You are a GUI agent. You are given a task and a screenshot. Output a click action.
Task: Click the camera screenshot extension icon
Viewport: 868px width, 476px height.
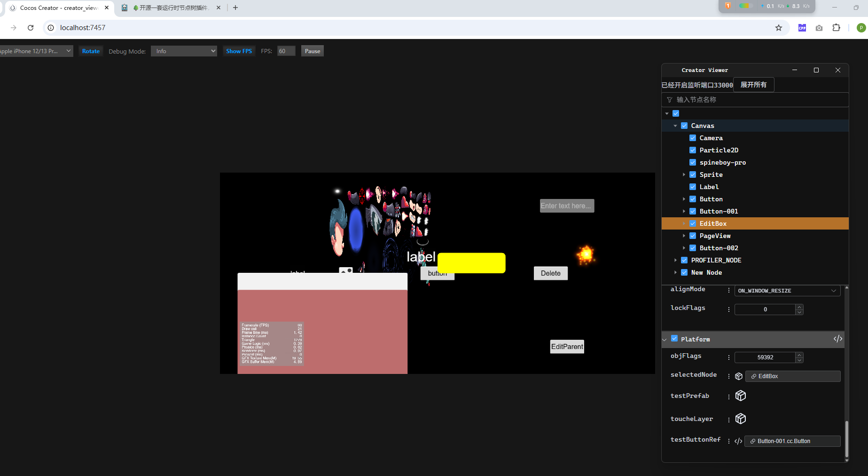(x=819, y=28)
